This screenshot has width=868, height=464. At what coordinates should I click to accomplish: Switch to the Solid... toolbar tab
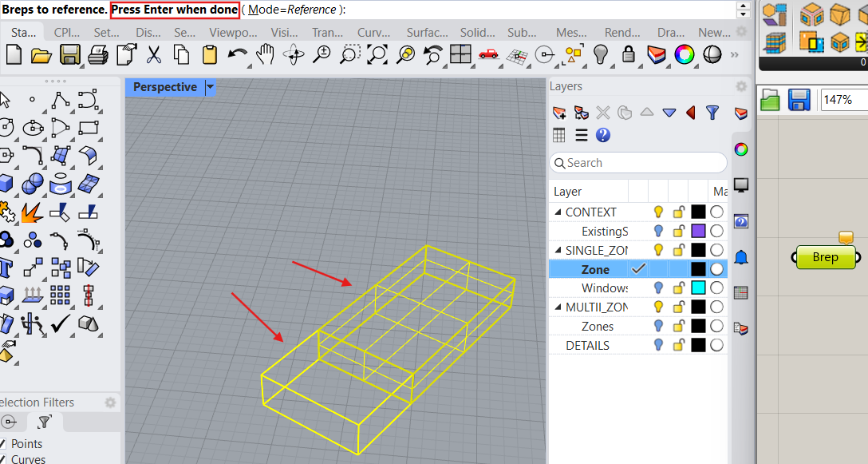click(478, 33)
